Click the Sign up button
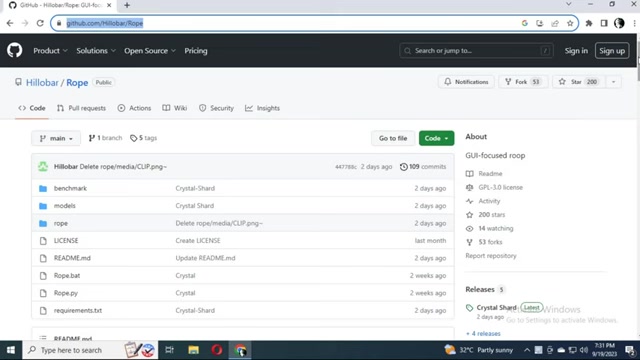The width and height of the screenshot is (640, 360). point(611,51)
